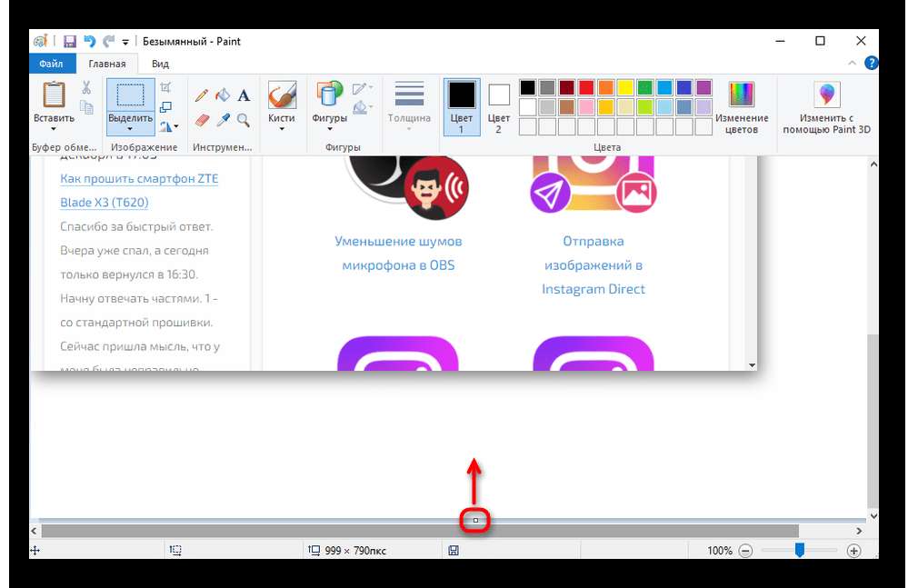Click the zoom in plus button
The image size is (908, 588).
(x=853, y=551)
